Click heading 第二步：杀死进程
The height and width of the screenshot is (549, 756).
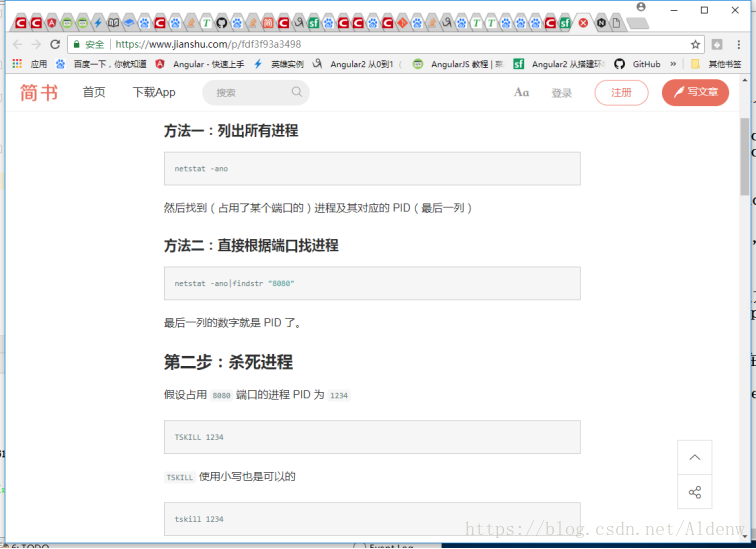click(x=229, y=362)
